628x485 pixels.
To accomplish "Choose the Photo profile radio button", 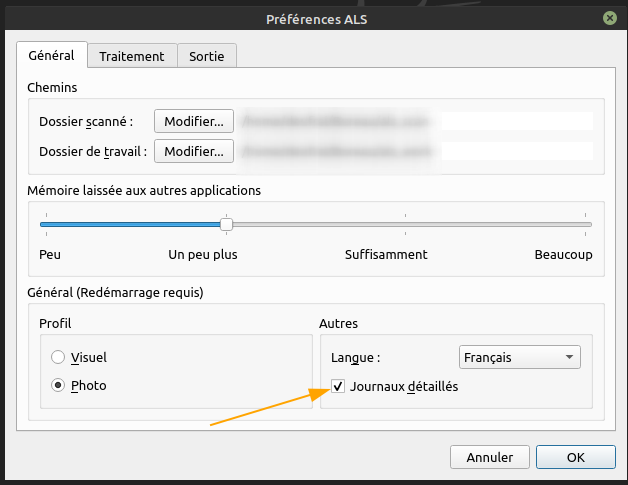I will pos(58,385).
